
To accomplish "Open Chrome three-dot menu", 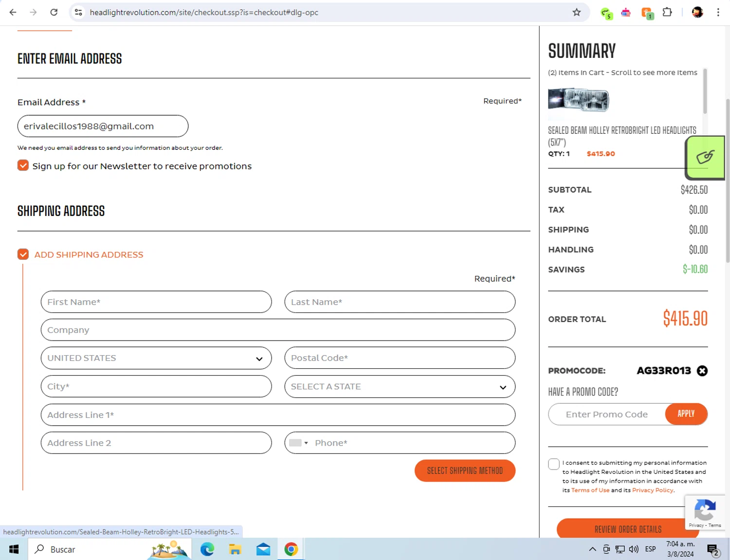I will click(x=718, y=12).
